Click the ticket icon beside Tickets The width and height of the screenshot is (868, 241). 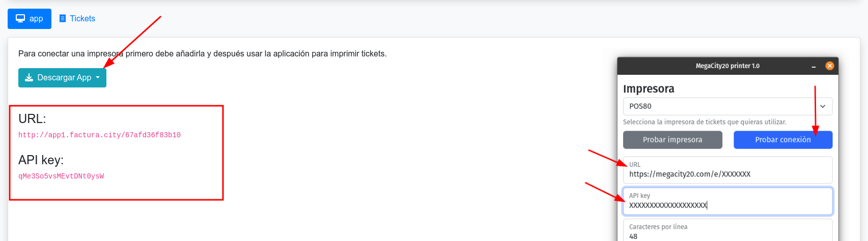tap(63, 19)
